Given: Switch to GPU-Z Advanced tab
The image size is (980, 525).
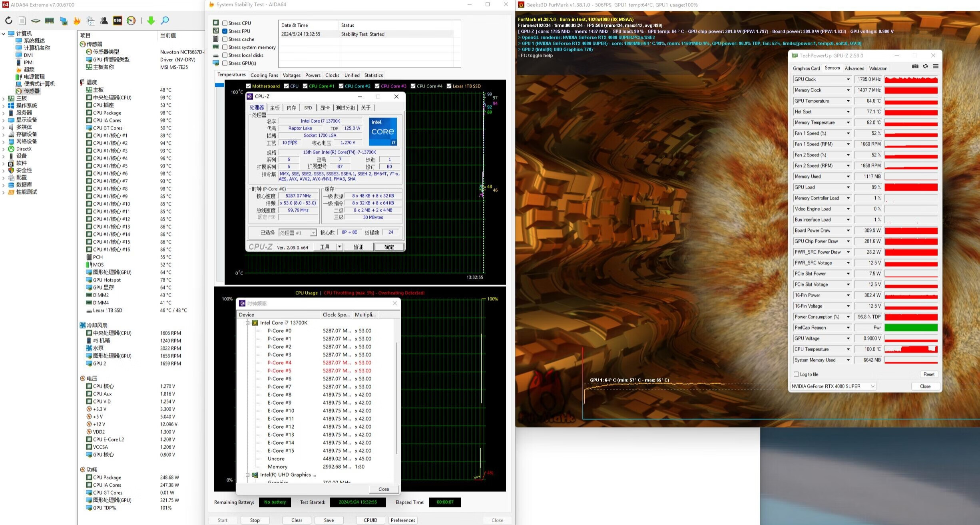Looking at the screenshot, I should [855, 68].
